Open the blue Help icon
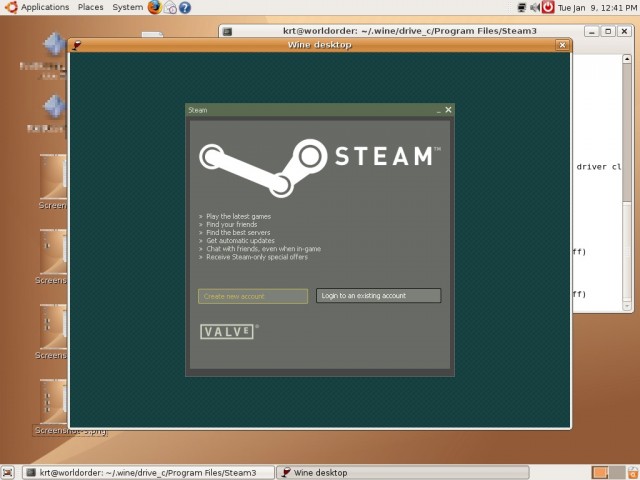The height and width of the screenshot is (480, 640). tap(185, 8)
